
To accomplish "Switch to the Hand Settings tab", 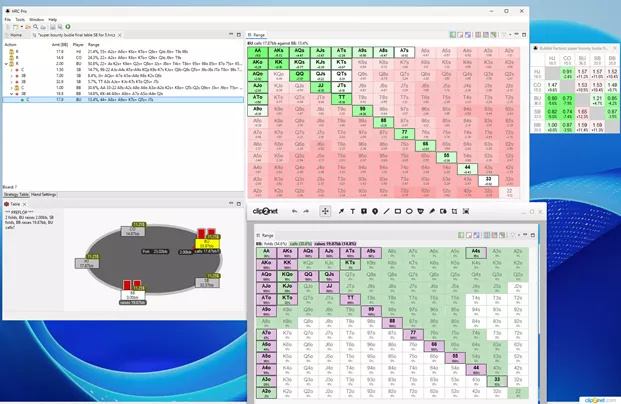I will (x=43, y=194).
